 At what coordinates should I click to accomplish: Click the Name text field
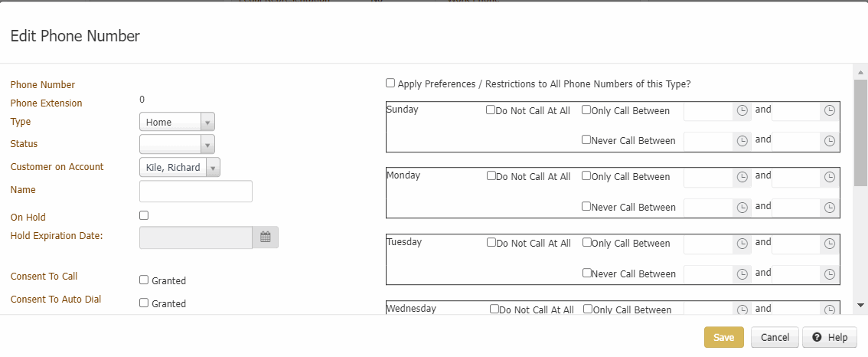click(x=196, y=192)
